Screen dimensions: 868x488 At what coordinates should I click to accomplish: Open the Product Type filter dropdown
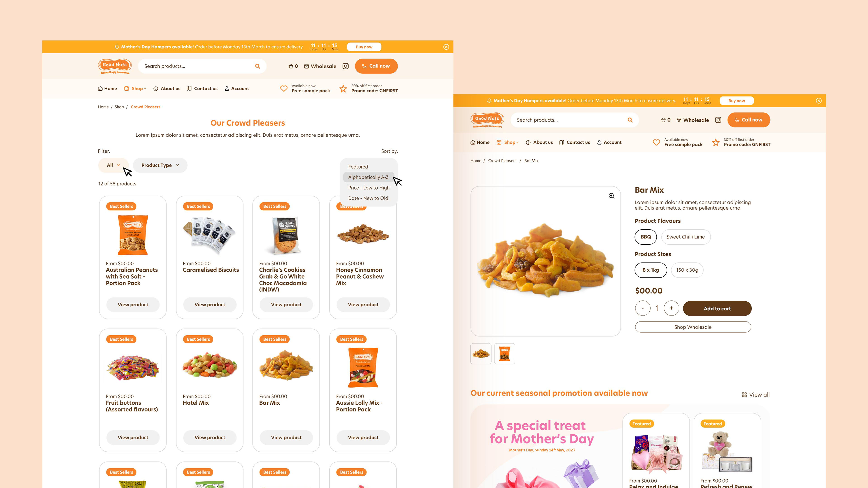[160, 165]
